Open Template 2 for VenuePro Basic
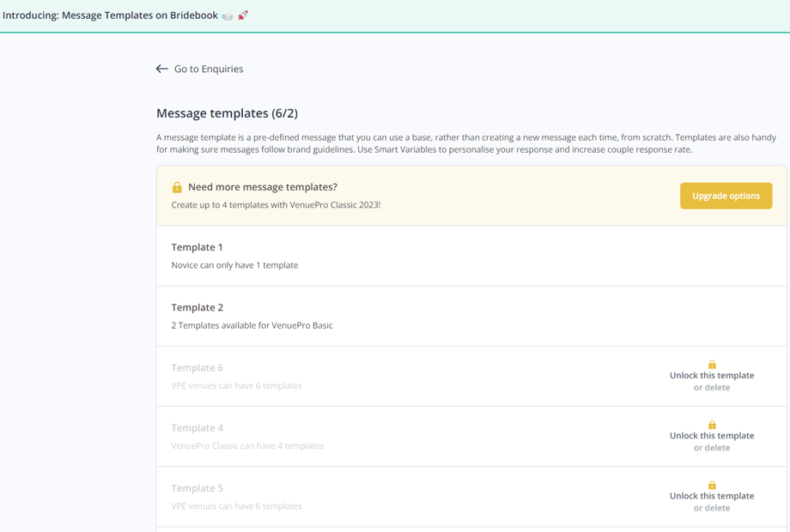790x532 pixels. pos(197,307)
